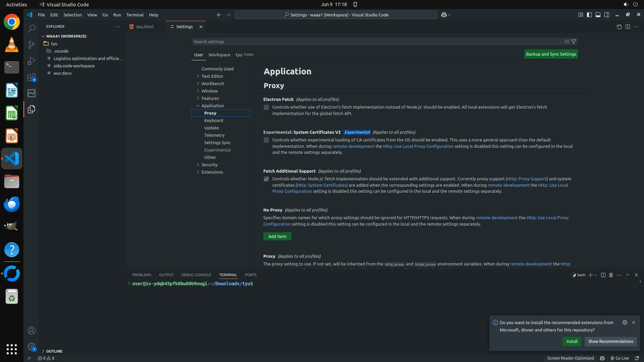
Task: Enable Experimental System Certificates V2 checkbox
Action: [266, 140]
